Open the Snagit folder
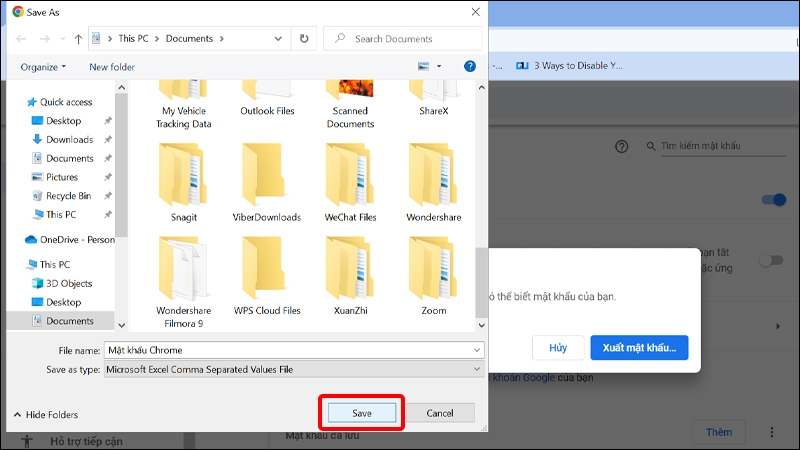The width and height of the screenshot is (800, 450). click(x=184, y=183)
